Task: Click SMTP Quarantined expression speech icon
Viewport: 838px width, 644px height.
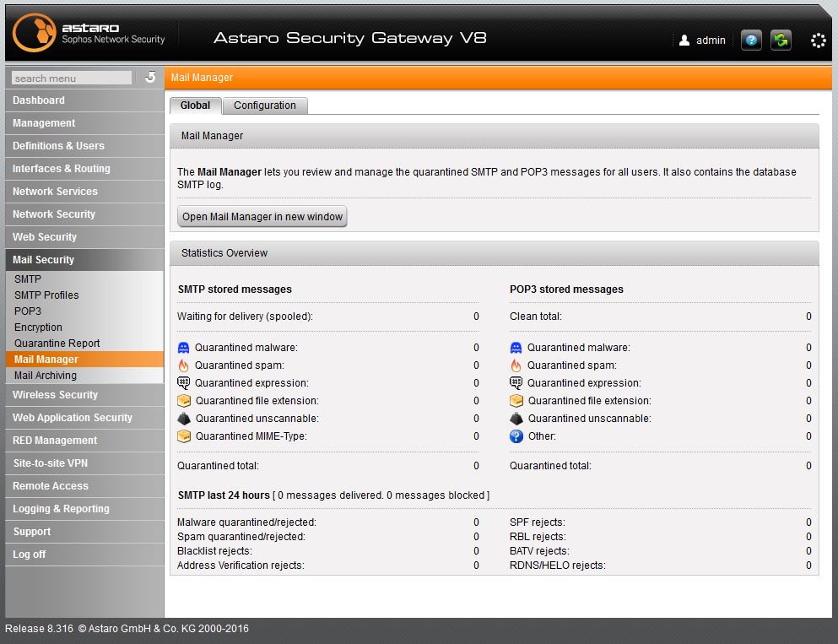Action: 183,382
